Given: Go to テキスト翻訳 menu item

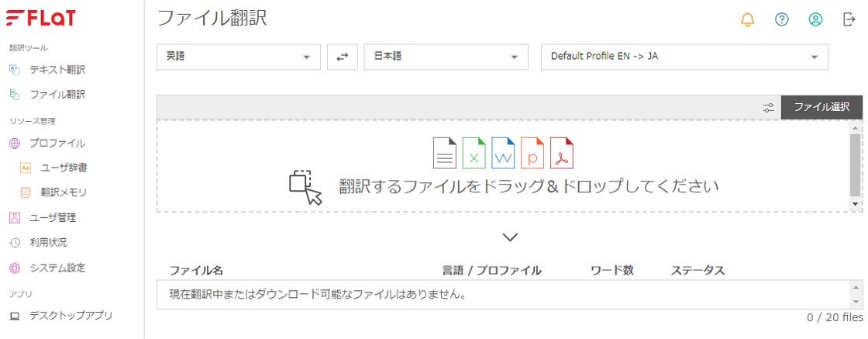Looking at the screenshot, I should (57, 70).
